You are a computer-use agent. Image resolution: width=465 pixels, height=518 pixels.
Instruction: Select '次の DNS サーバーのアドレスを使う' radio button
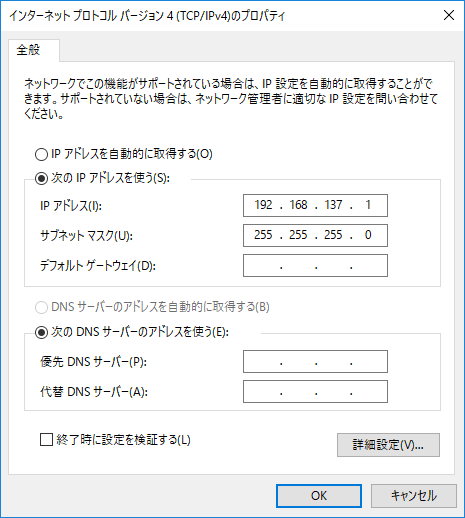pos(41,332)
